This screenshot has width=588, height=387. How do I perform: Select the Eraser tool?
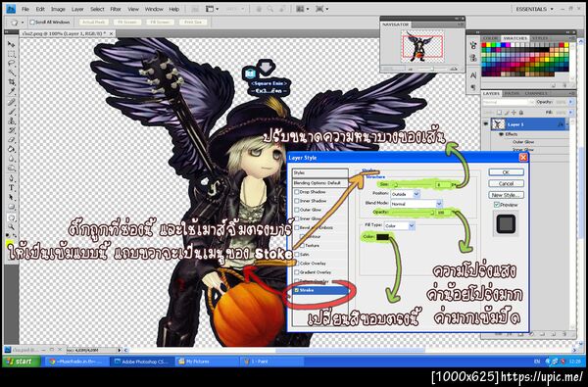point(12,139)
